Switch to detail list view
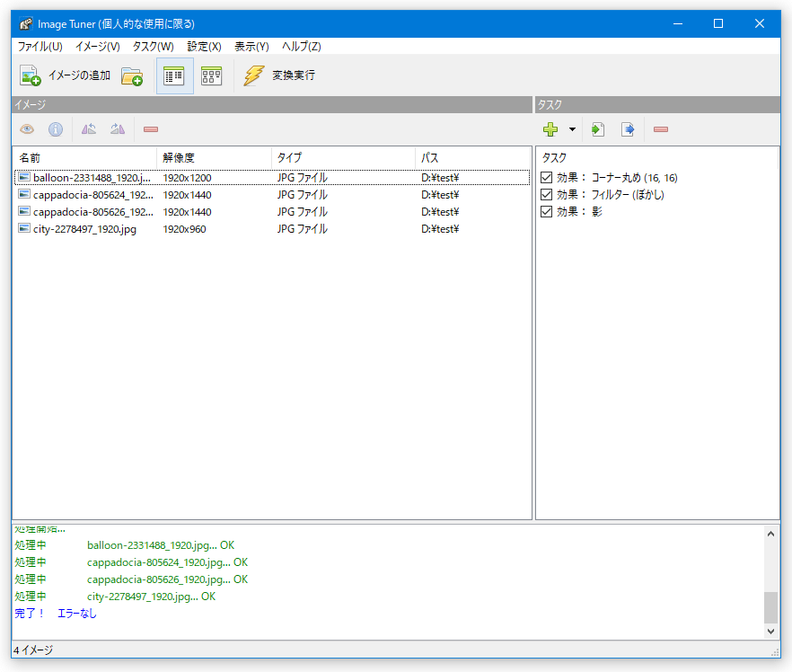Viewport: 792px width, 672px height. (x=174, y=76)
